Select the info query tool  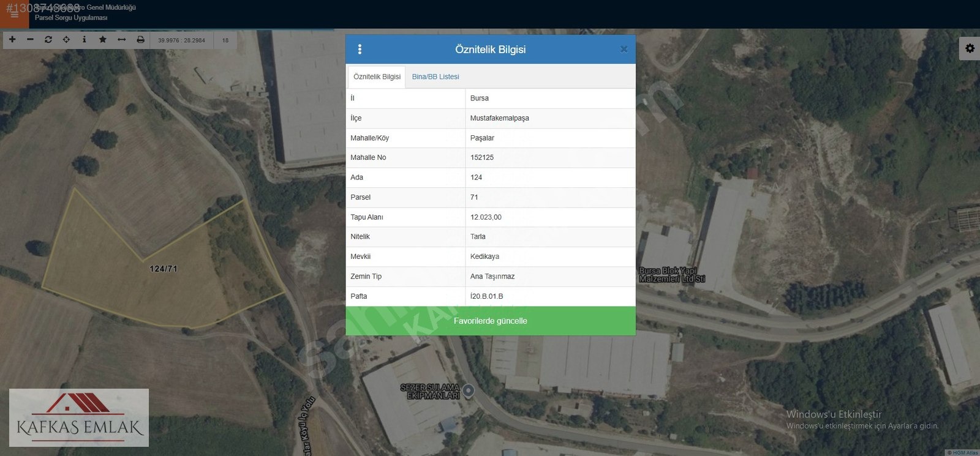85,40
